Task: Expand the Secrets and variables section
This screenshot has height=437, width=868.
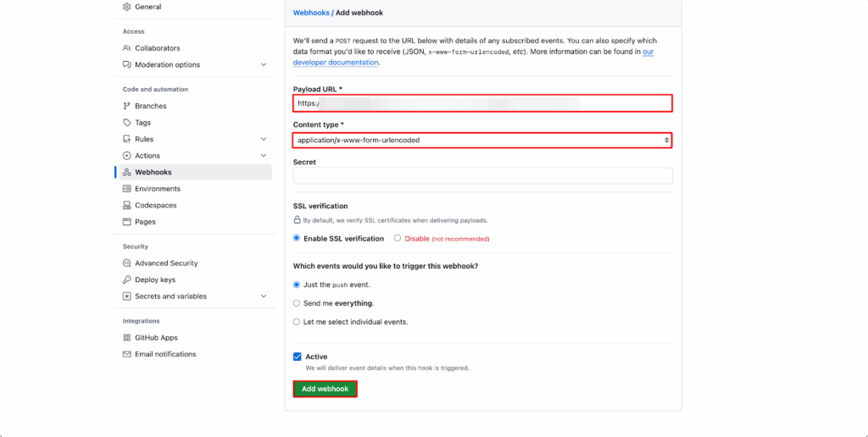Action: [264, 296]
